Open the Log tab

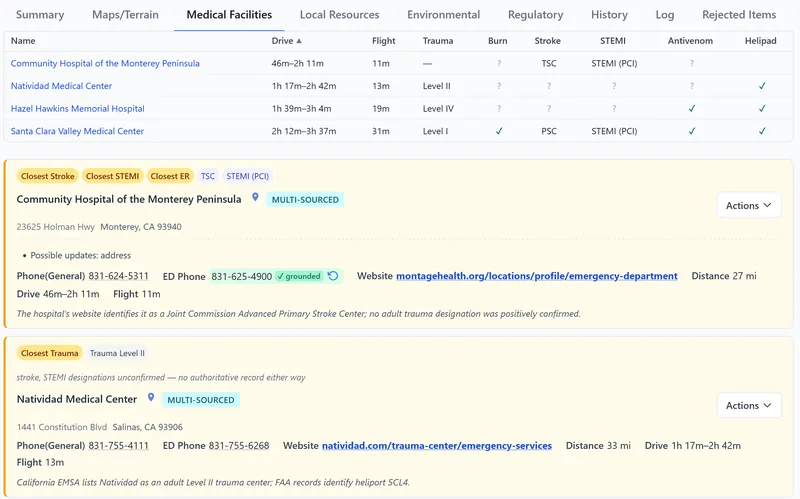[664, 15]
